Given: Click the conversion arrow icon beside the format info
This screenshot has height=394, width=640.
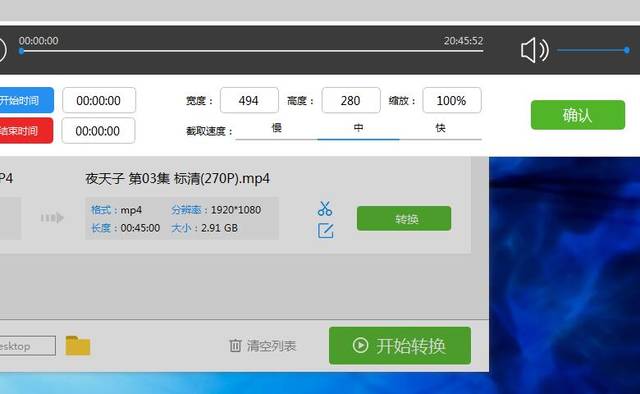Looking at the screenshot, I should [x=52, y=218].
